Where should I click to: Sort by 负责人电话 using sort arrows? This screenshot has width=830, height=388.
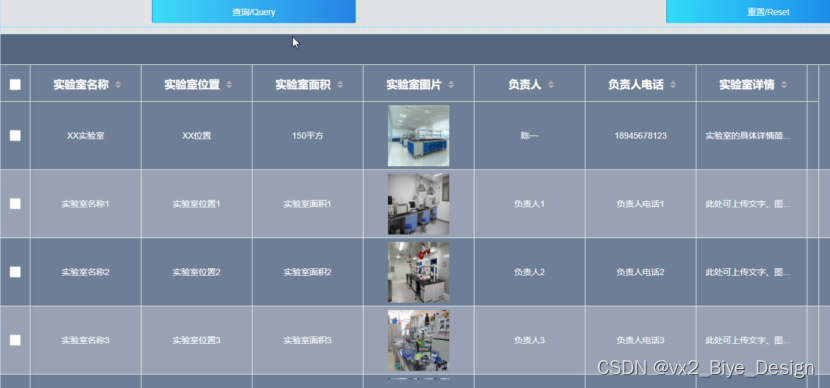(673, 85)
